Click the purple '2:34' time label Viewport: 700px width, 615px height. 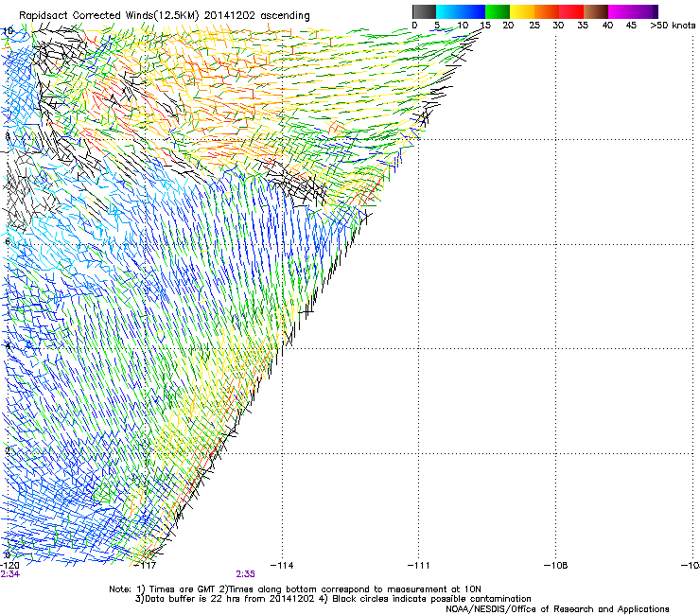tap(9, 574)
